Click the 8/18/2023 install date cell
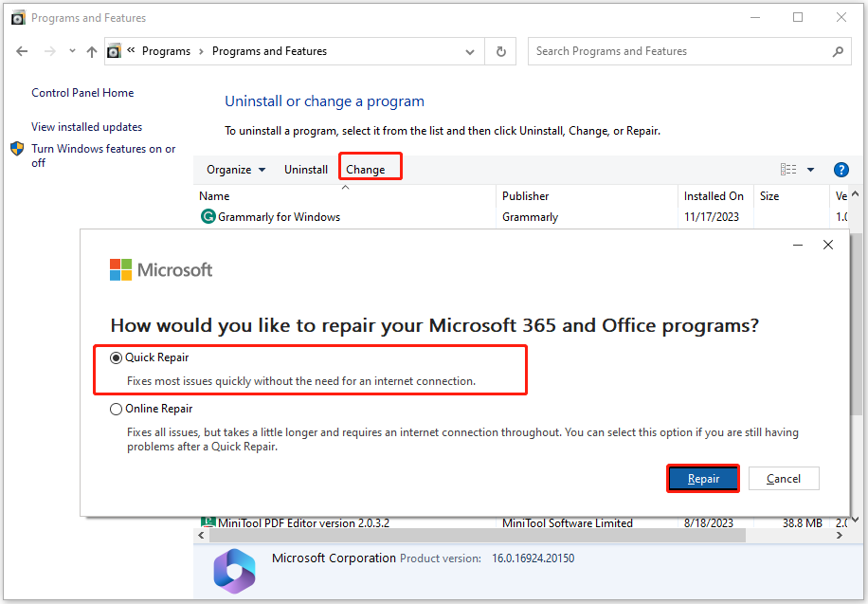Screen dimensions: 868x604 709,522
